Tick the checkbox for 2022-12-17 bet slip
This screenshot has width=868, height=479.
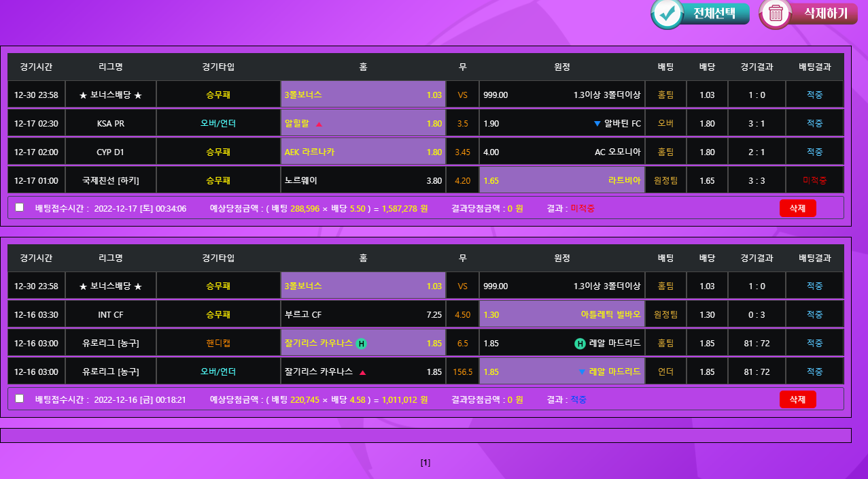(x=20, y=208)
